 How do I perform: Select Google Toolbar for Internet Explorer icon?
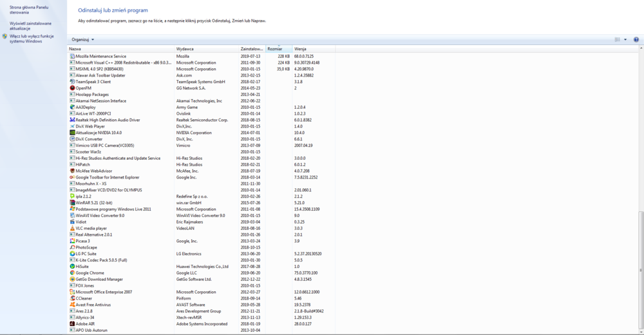pos(72,177)
